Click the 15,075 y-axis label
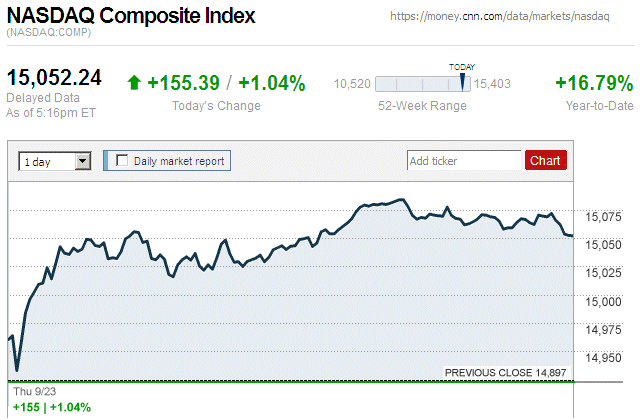The width and height of the screenshot is (640, 420). pyautogui.click(x=602, y=216)
